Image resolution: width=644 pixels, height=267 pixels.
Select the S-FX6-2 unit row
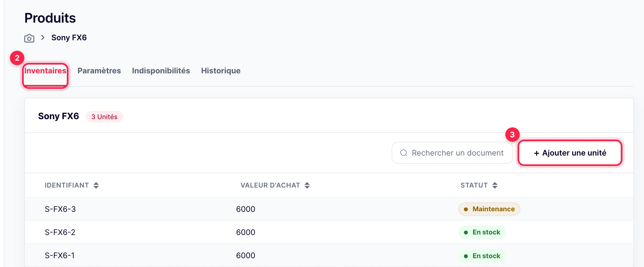(329, 232)
